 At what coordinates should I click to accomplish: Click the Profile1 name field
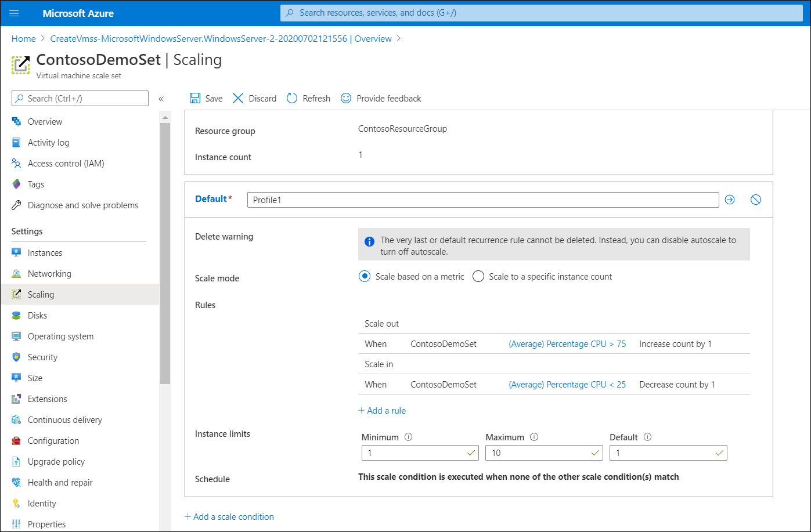click(x=483, y=200)
